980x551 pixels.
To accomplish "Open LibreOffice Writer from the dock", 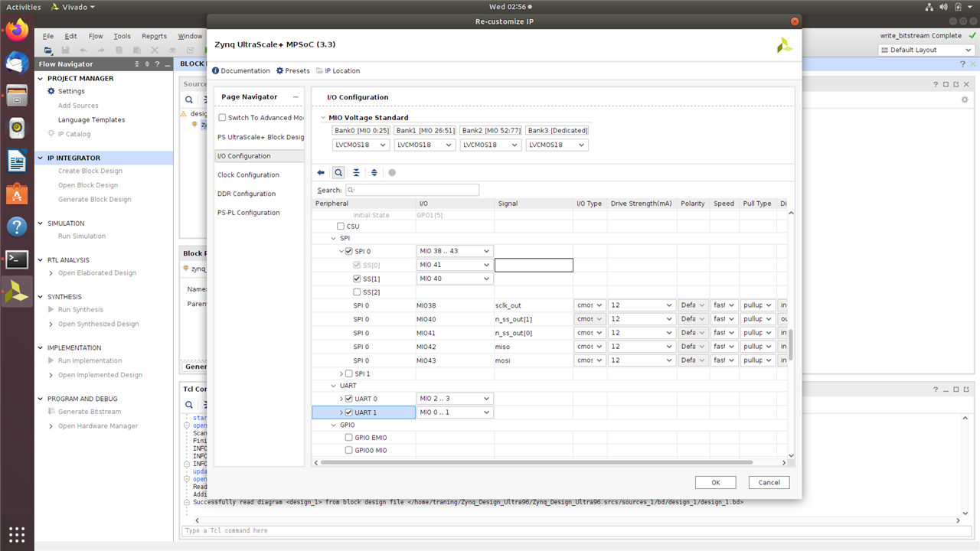I will coord(17,161).
